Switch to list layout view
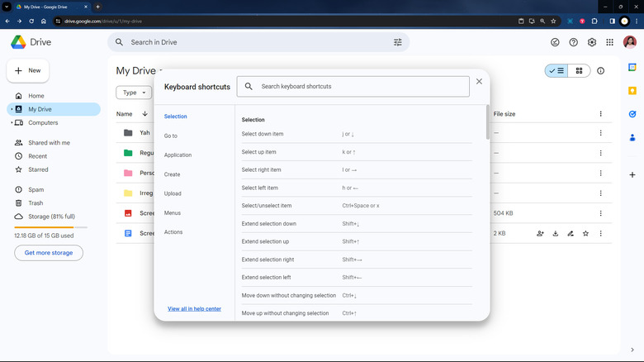The width and height of the screenshot is (644, 362). (x=556, y=71)
